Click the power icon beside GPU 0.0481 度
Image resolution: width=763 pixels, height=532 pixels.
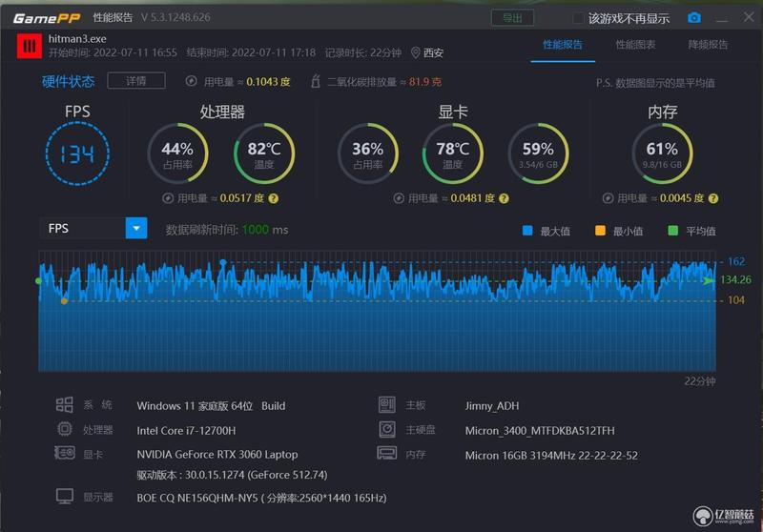coord(399,198)
